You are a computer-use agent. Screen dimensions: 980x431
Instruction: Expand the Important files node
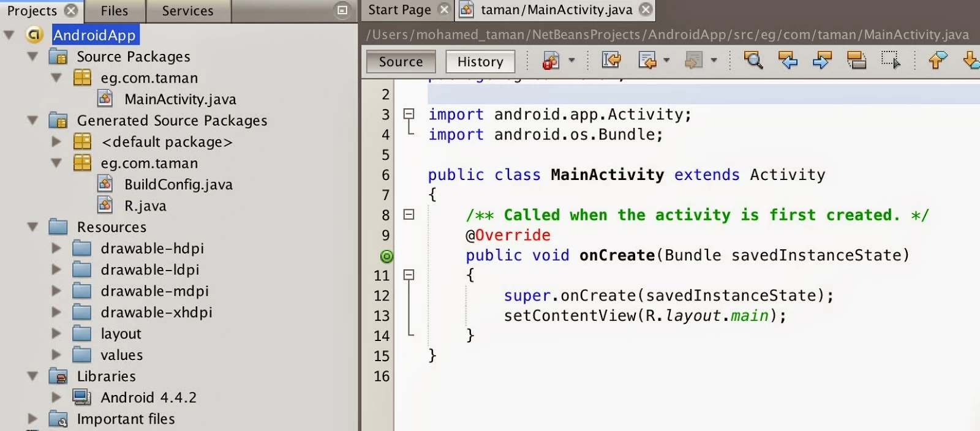coord(32,419)
